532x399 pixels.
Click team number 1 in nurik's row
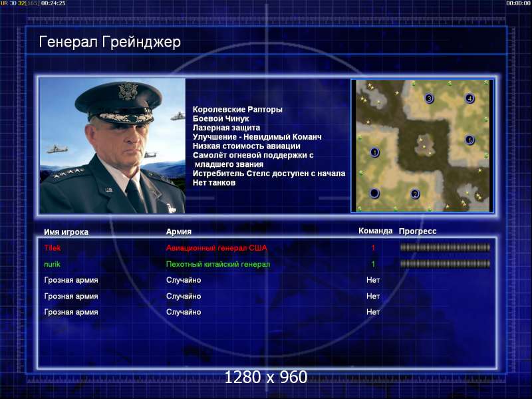coord(373,264)
